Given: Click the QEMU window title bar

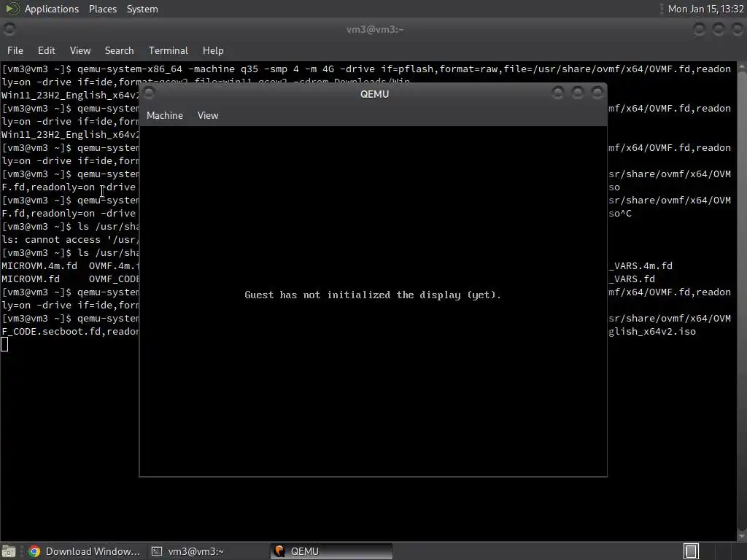Looking at the screenshot, I should coord(374,94).
